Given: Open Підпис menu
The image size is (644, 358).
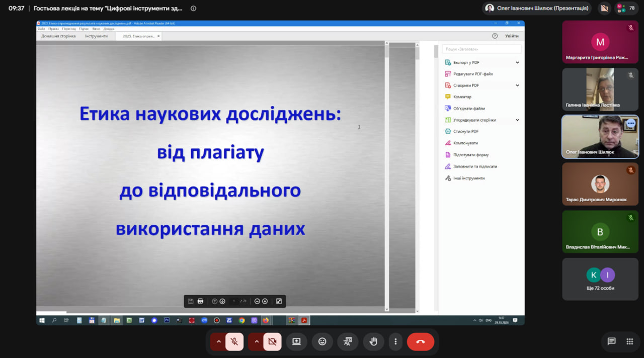Looking at the screenshot, I should (84, 29).
